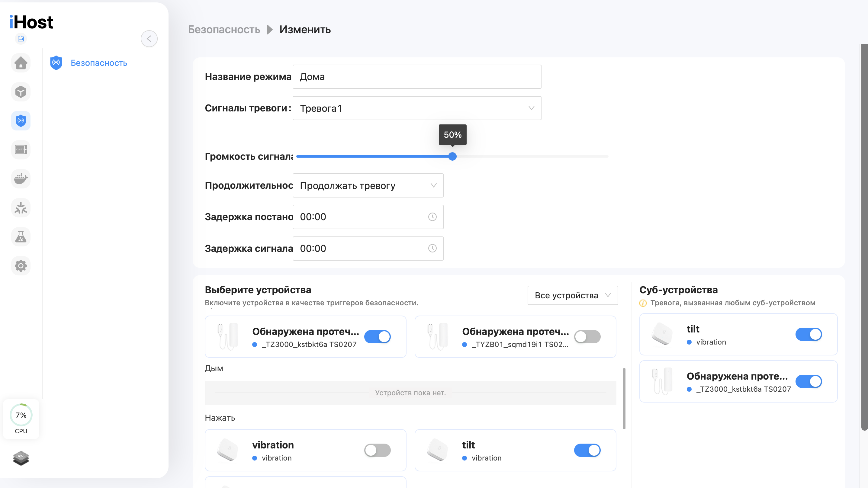Open the Сигналы тревоги dropdown showing Тревога1
The height and width of the screenshot is (488, 868).
[417, 108]
